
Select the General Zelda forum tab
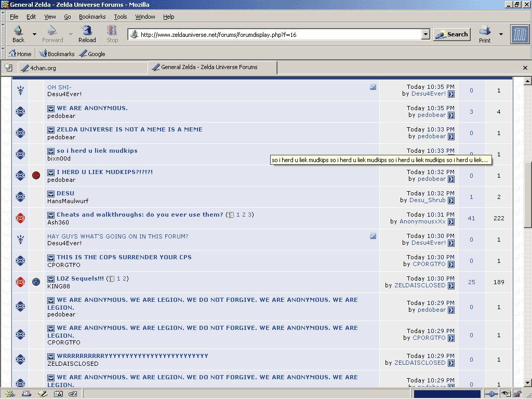pos(212,67)
